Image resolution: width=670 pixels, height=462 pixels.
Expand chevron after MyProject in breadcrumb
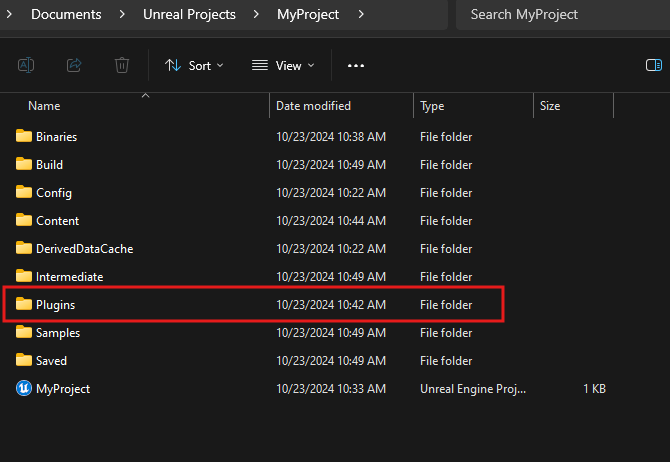pos(360,15)
